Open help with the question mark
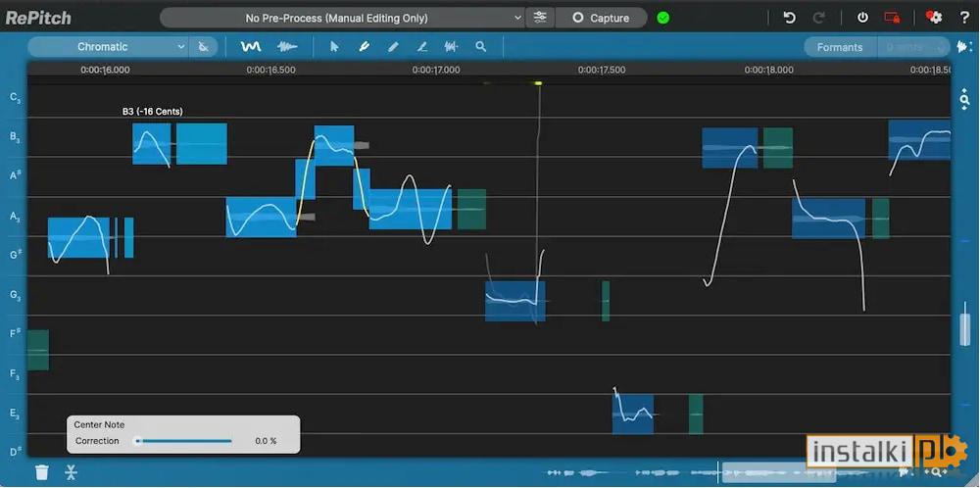 coord(964,18)
